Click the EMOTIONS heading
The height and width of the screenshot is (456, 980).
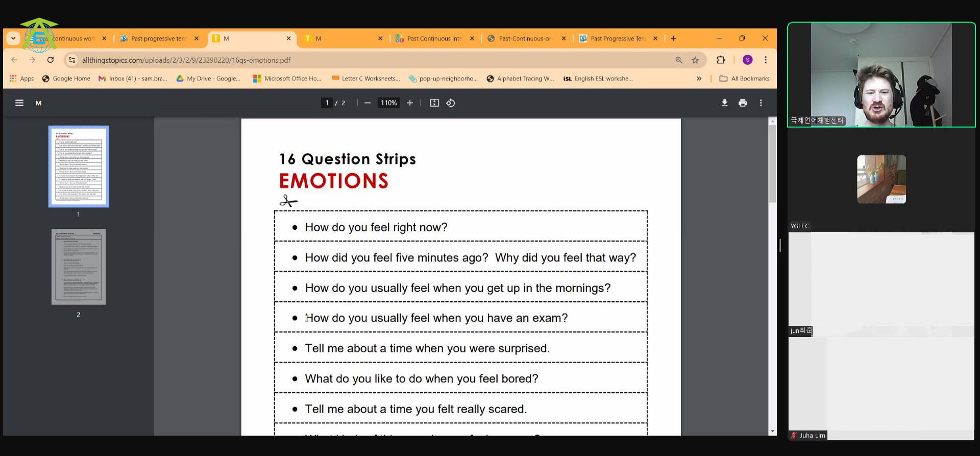point(334,181)
